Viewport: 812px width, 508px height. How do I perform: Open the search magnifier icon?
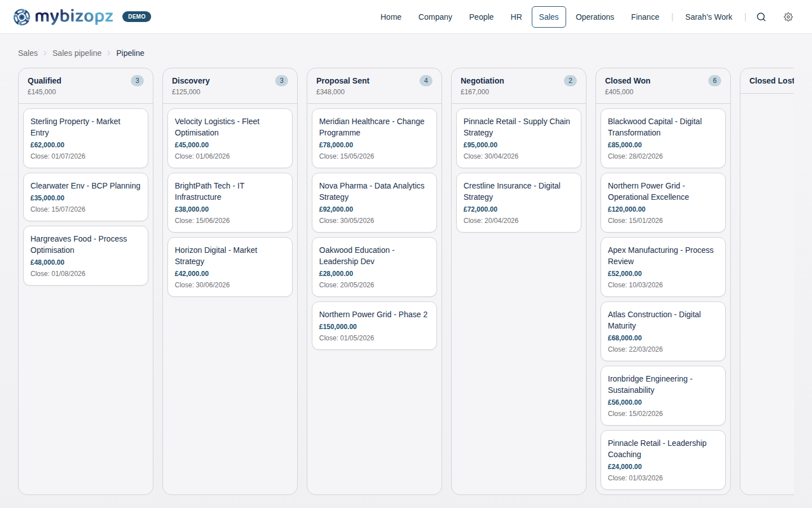761,17
